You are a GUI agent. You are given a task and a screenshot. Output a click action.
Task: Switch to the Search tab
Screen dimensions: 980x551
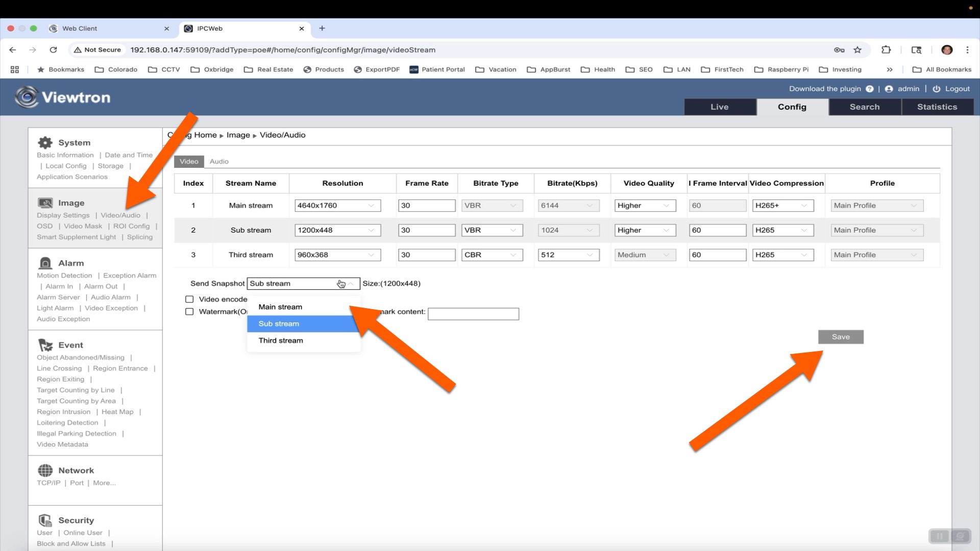[x=865, y=107]
